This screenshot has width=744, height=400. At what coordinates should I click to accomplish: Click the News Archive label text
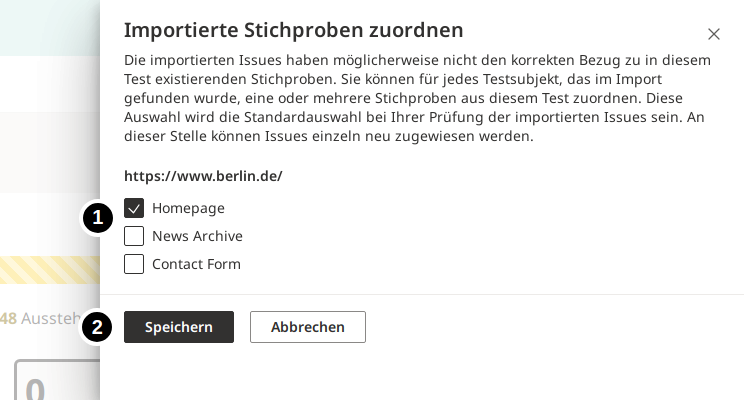[197, 236]
